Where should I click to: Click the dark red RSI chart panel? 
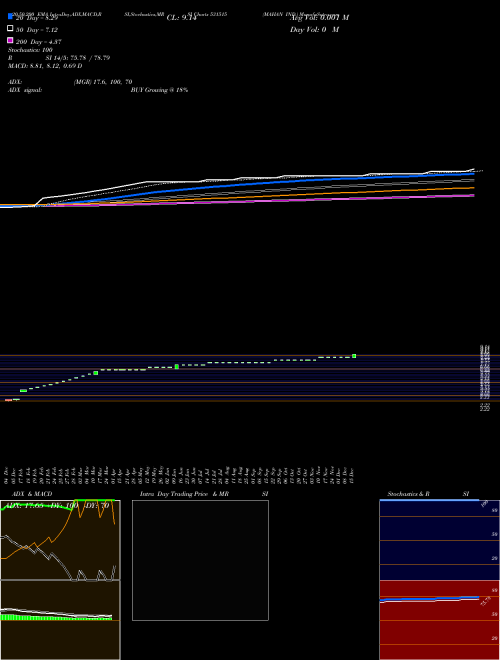click(x=439, y=620)
